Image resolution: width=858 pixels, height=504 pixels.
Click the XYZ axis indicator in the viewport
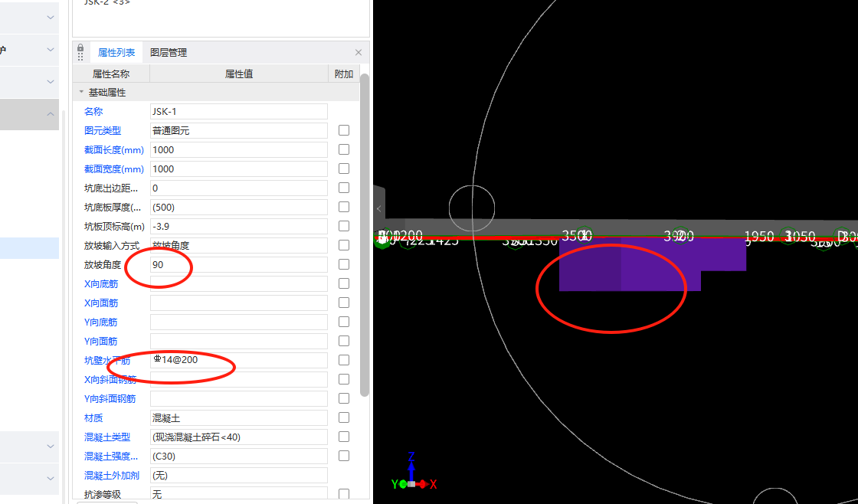[x=414, y=473]
